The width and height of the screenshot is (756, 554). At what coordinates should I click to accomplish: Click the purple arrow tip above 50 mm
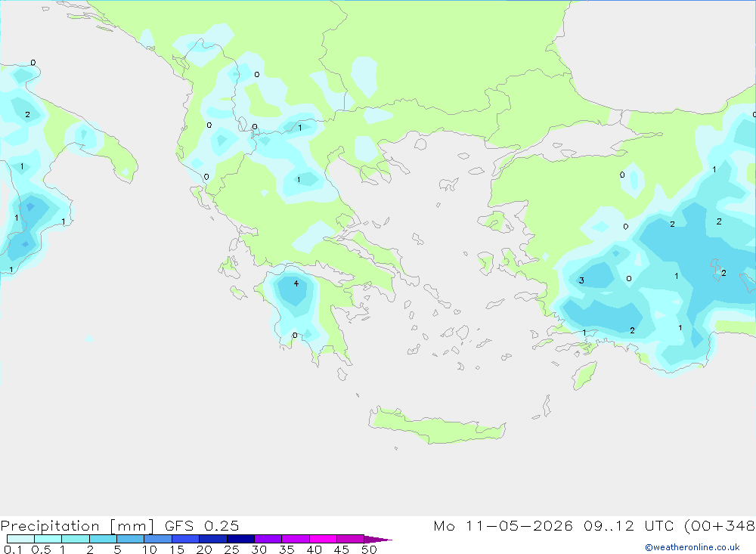pos(377,540)
